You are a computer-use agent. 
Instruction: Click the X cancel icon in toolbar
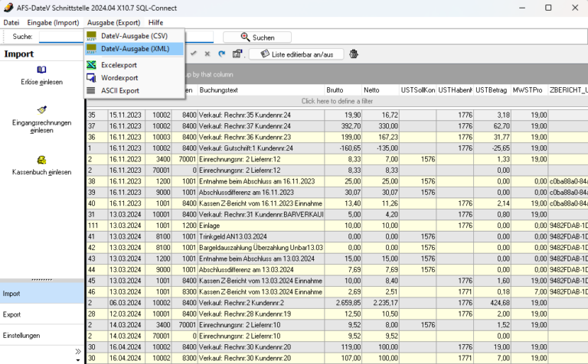(207, 54)
